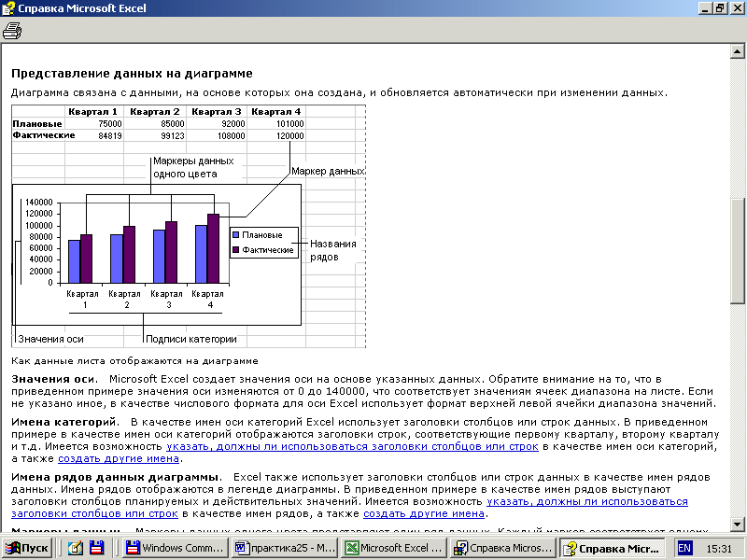Open the last 'создать другие имена' link
747x560 pixels.
424,514
